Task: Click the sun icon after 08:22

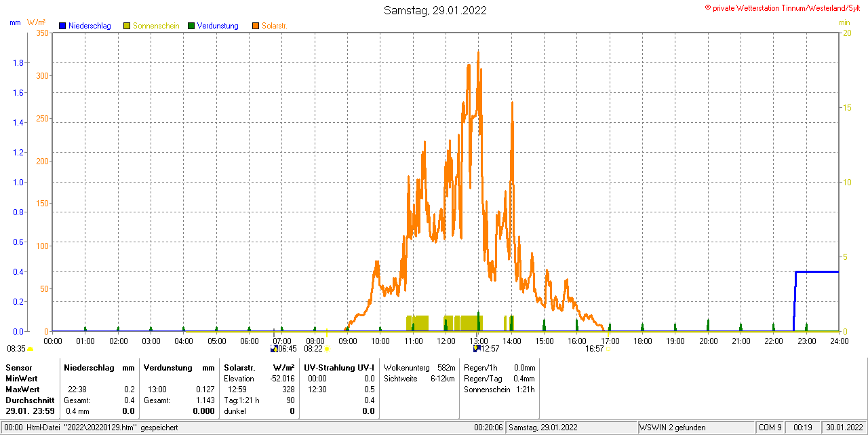Action: coord(328,349)
